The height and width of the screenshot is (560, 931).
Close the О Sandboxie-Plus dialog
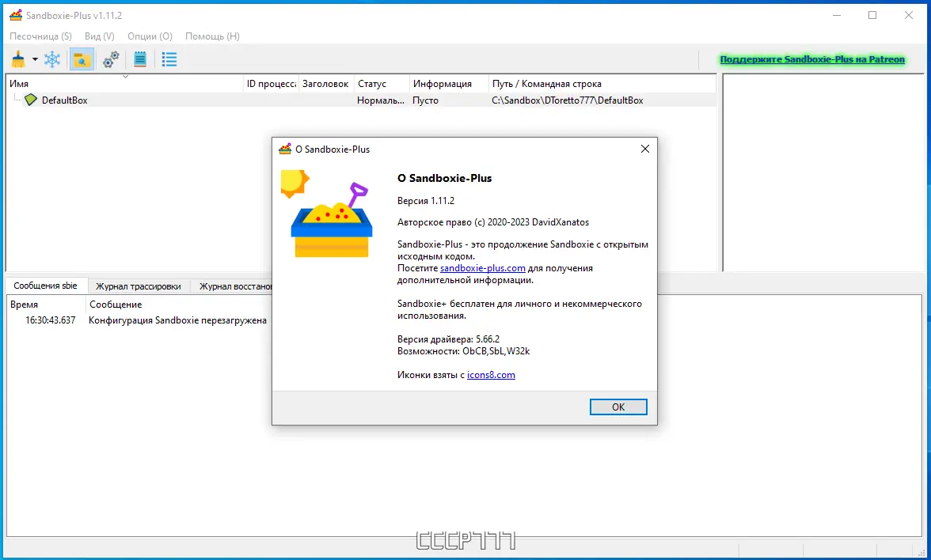click(644, 149)
